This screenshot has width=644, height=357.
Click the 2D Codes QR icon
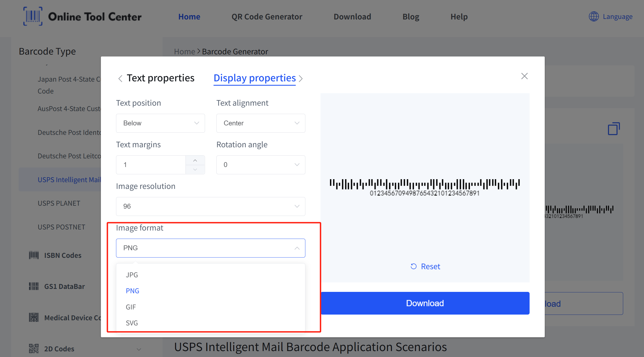tap(34, 348)
